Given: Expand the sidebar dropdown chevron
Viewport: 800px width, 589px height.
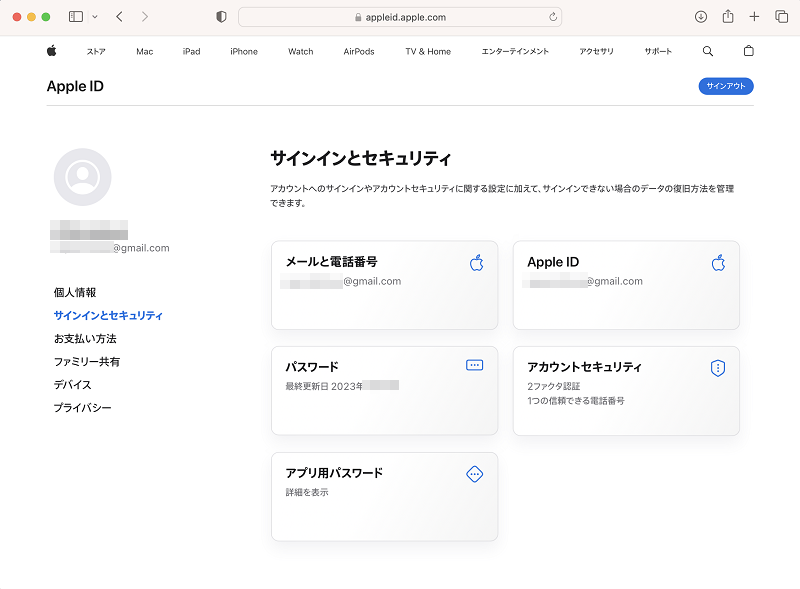Looking at the screenshot, I should pyautogui.click(x=95, y=17).
